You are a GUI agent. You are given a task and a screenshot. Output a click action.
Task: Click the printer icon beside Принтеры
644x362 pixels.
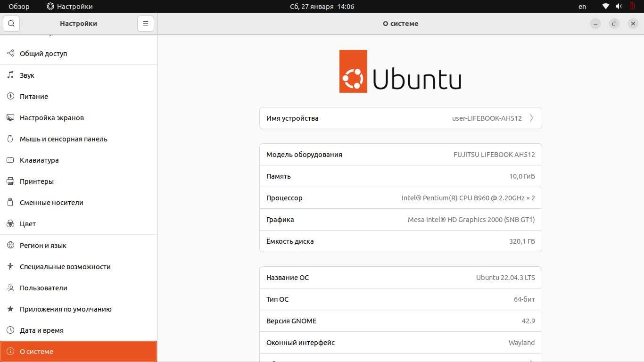tap(10, 181)
